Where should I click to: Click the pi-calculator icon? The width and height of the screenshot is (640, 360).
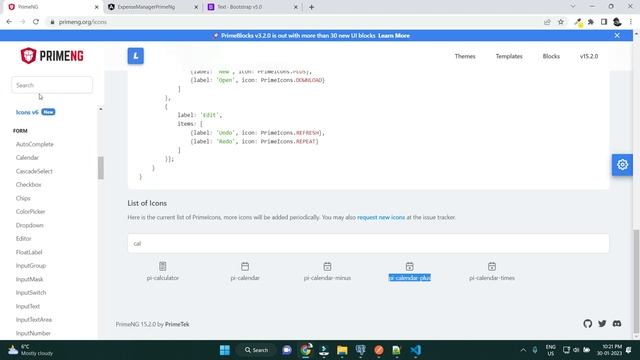162,266
